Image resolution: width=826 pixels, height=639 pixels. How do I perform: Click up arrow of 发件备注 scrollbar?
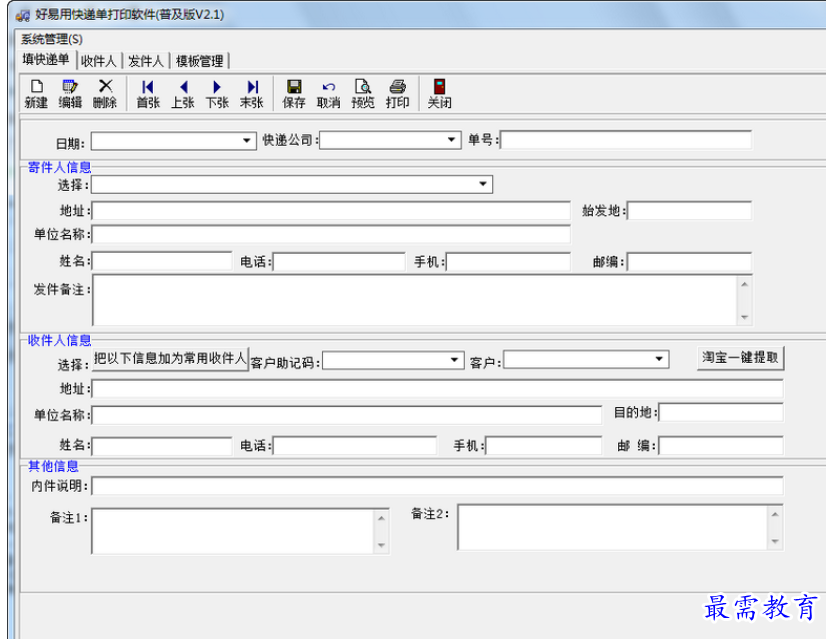click(744, 284)
